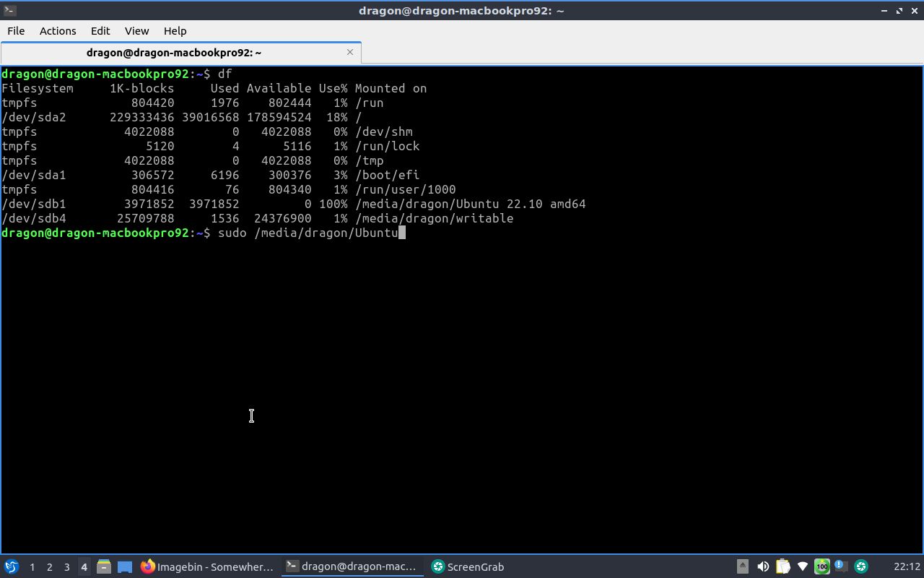Viewport: 924px width, 578px height.
Task: Click the show desktop panel icon
Action: [125, 567]
